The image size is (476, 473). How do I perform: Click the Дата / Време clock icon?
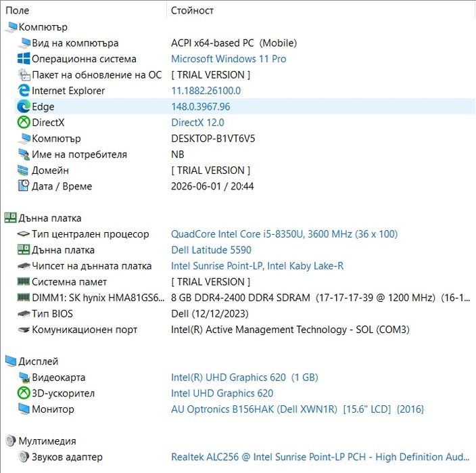24,186
